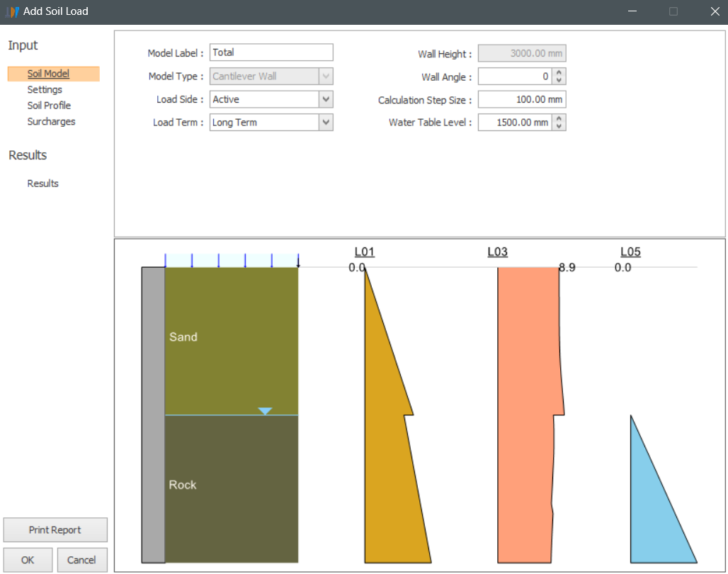Click the app icon in title bar
The height and width of the screenshot is (574, 728).
click(x=11, y=11)
